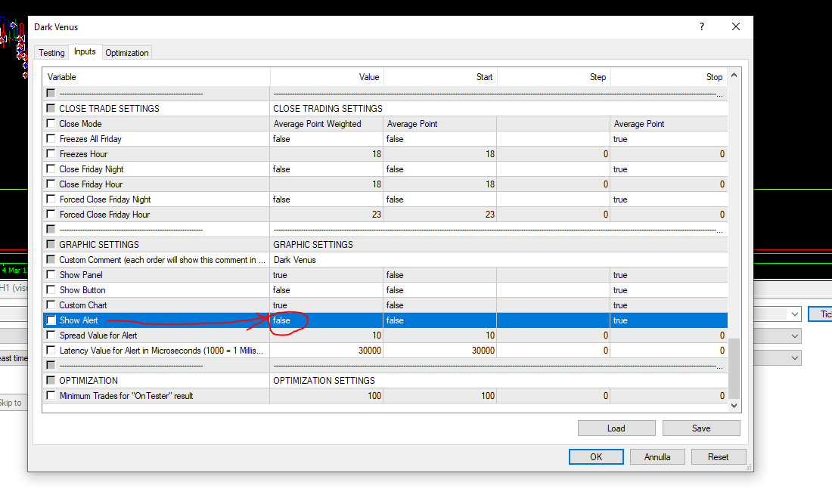Enable the Freezes All Friday checkbox
Image resolution: width=832 pixels, height=504 pixels.
(x=51, y=138)
